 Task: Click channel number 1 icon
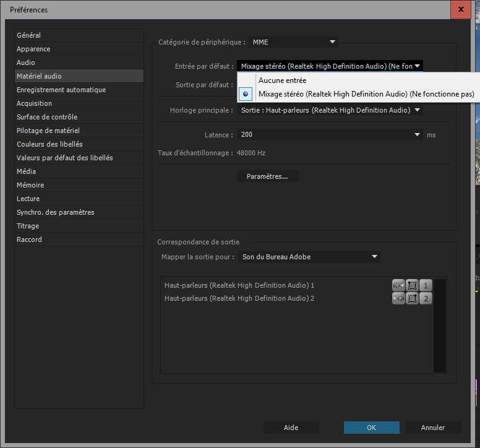(x=426, y=285)
